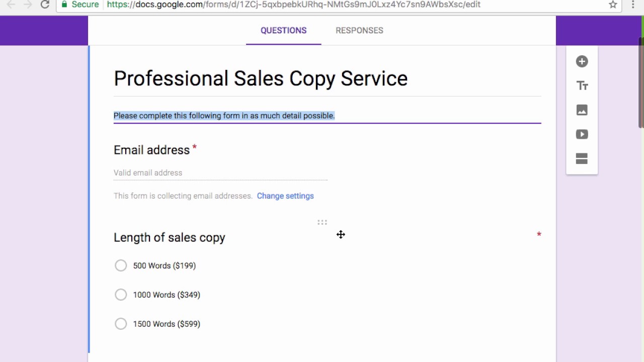Add a title and description block

[582, 86]
